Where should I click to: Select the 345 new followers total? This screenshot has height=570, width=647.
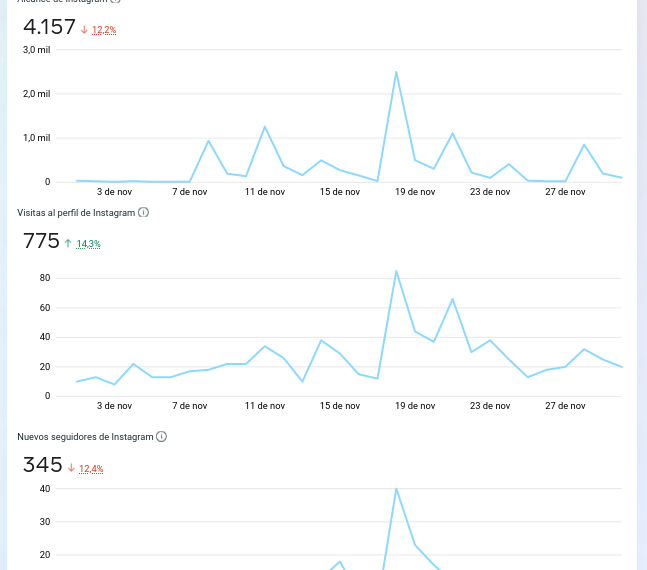click(43, 465)
